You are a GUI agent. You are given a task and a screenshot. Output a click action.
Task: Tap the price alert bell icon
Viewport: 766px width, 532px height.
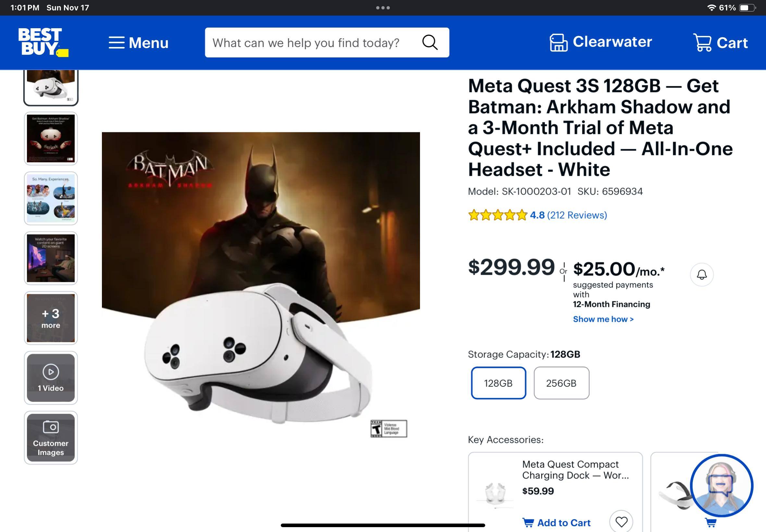point(702,275)
